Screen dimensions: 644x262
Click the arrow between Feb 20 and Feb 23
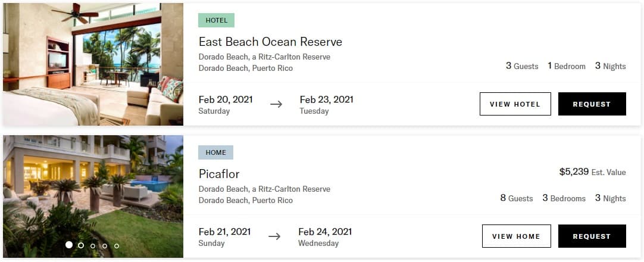point(276,104)
